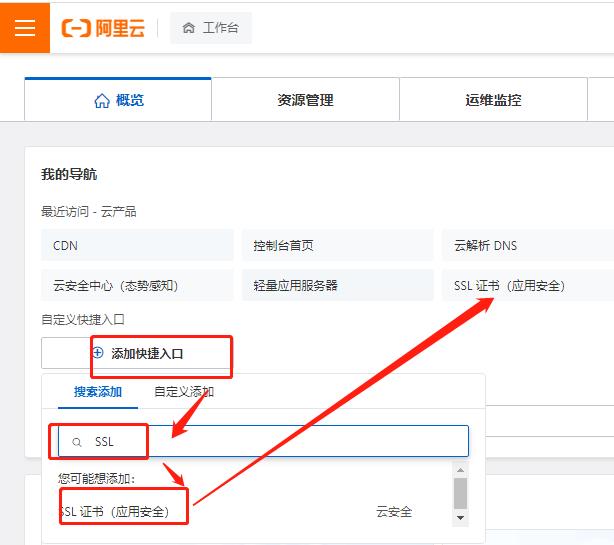
Task: Open 云安全中心 (态势感知) shortcut
Action: pos(137,285)
